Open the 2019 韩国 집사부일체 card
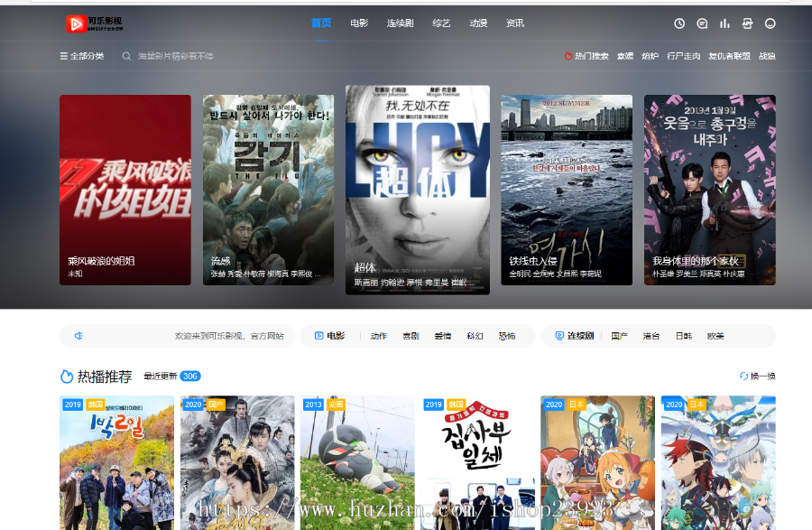 point(477,463)
